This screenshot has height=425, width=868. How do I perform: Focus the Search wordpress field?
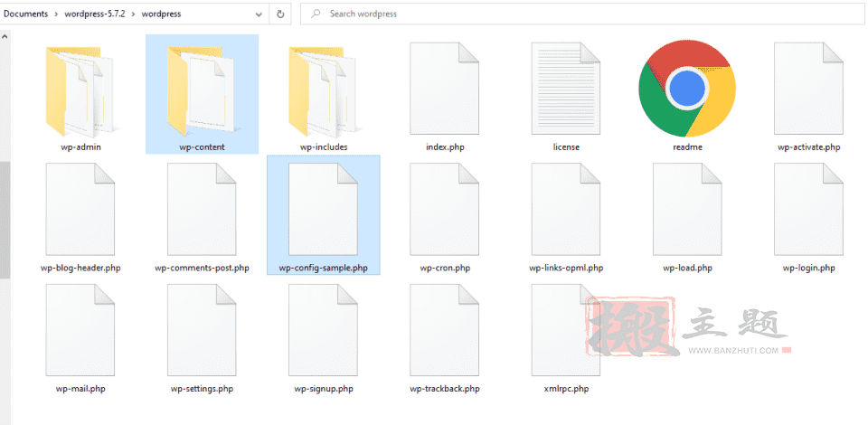[583, 14]
